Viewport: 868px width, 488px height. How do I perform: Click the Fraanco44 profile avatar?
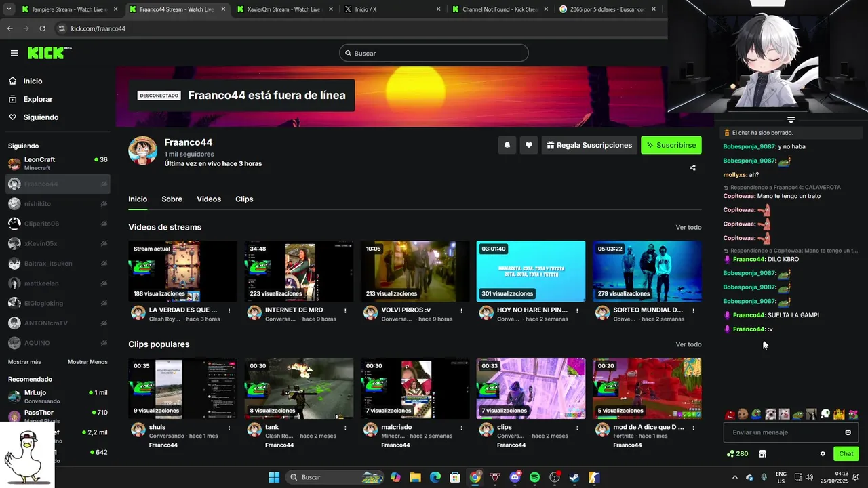click(x=142, y=150)
